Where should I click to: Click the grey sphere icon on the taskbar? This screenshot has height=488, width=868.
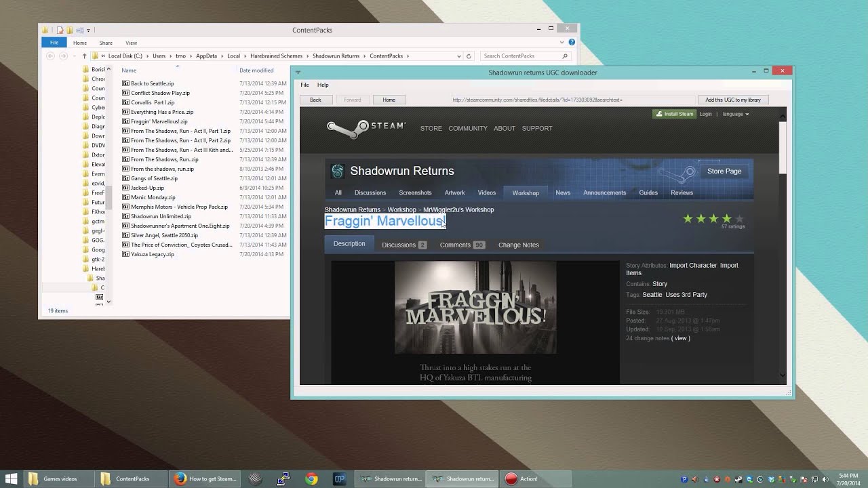(x=255, y=479)
